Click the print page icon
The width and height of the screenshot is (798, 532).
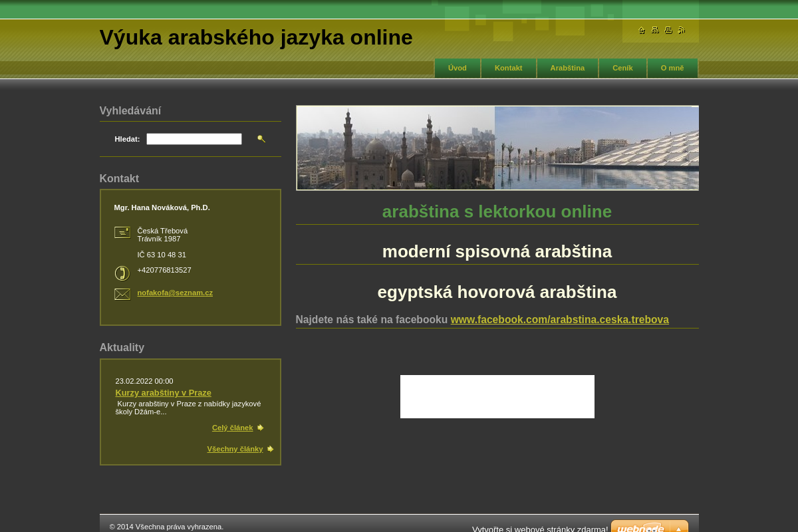click(x=668, y=30)
